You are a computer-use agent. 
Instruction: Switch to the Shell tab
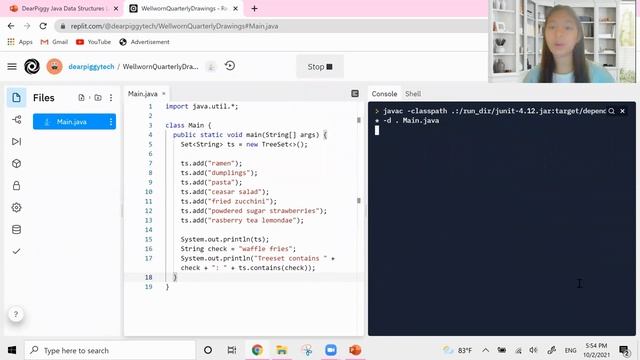tap(413, 94)
